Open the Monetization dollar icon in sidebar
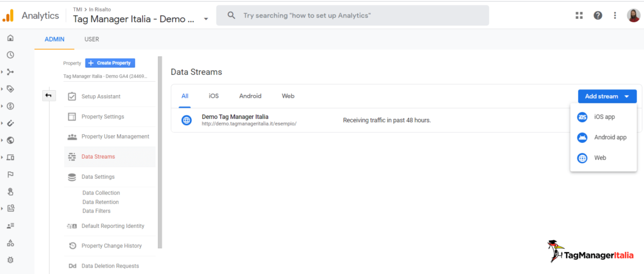 tap(10, 106)
